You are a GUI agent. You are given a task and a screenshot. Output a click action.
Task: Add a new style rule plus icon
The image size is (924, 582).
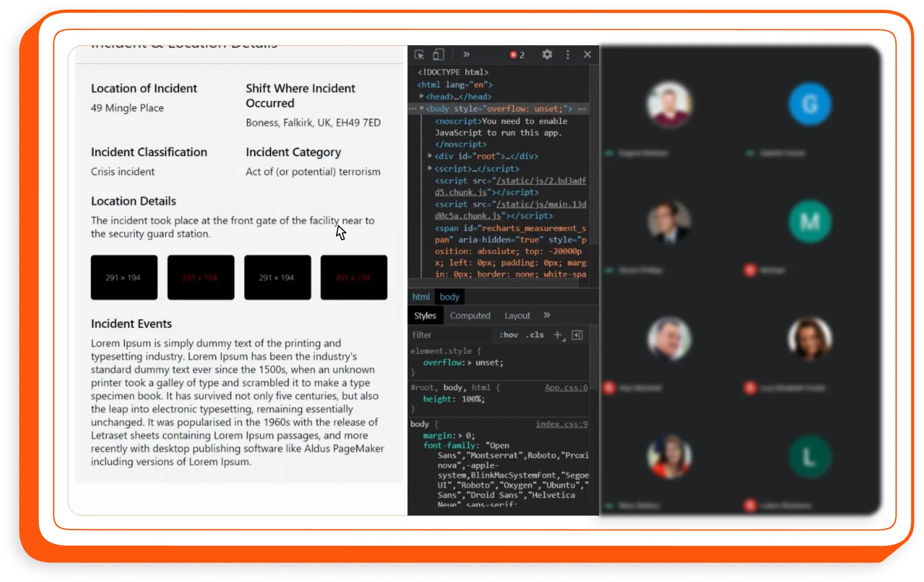[x=558, y=335]
